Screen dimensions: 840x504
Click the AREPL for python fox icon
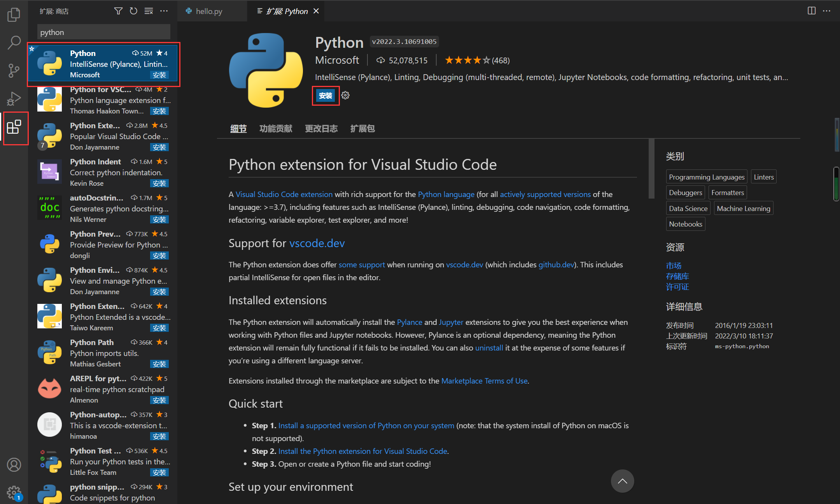coord(49,388)
